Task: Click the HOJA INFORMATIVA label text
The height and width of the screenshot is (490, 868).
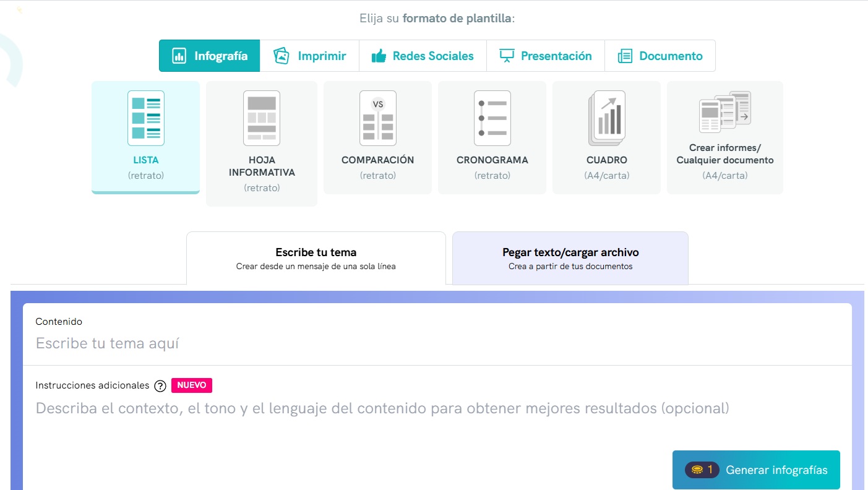Action: (x=262, y=166)
